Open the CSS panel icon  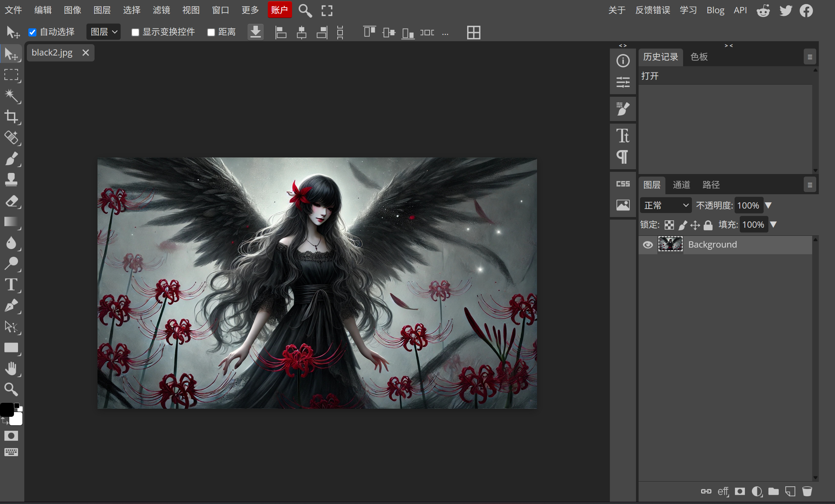click(623, 184)
